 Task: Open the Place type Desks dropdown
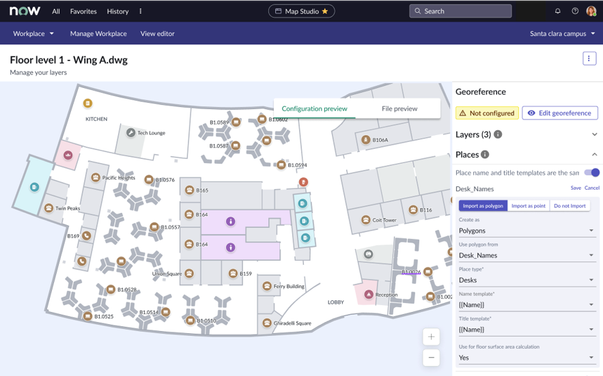point(526,280)
